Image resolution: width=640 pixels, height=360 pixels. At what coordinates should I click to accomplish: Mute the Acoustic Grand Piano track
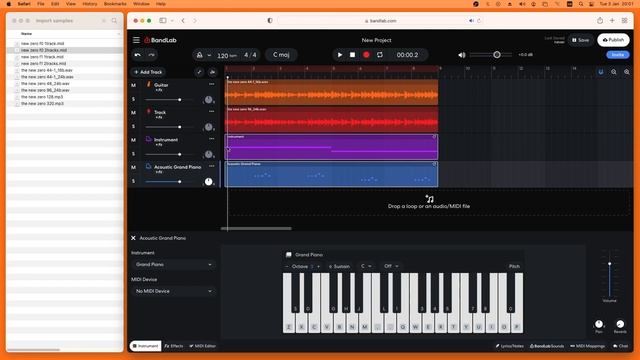click(x=133, y=167)
